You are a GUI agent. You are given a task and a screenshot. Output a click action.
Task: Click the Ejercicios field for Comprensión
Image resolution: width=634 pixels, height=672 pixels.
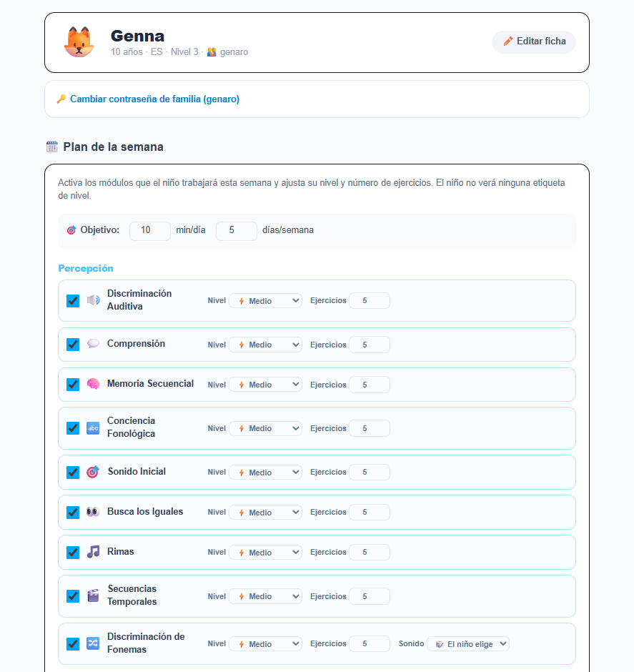coord(370,345)
